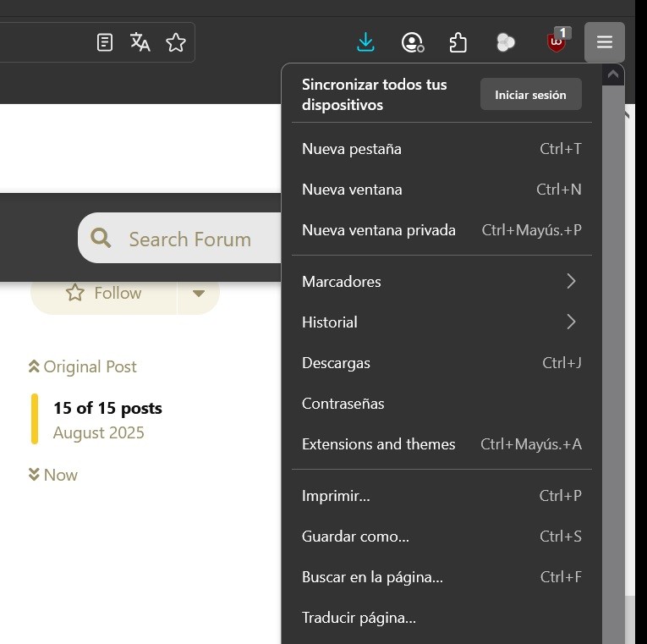Click the translate page icon in address bar
The image size is (647, 644).
tap(140, 42)
